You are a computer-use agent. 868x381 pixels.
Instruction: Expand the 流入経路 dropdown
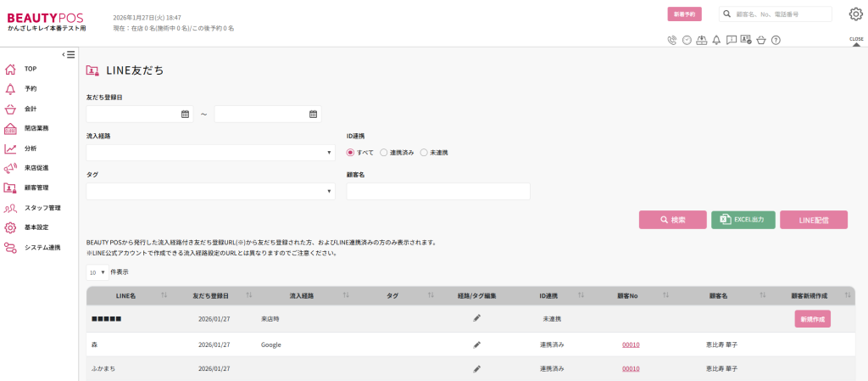point(210,153)
